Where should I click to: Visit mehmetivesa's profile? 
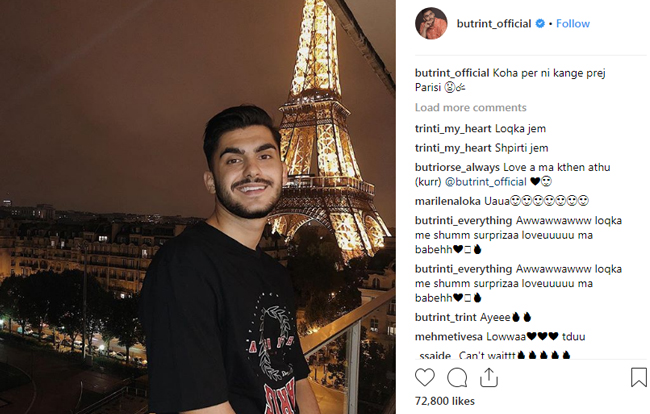449,337
